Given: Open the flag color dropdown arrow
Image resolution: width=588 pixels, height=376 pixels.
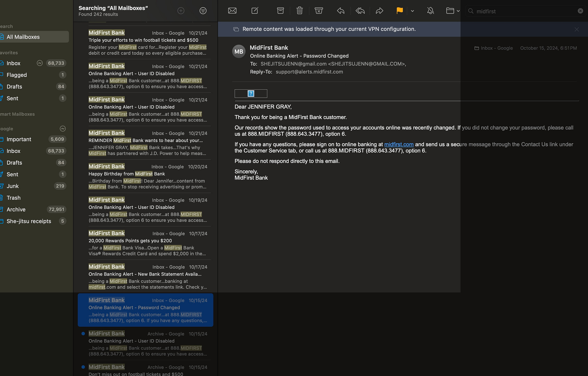Looking at the screenshot, I should 412,11.
